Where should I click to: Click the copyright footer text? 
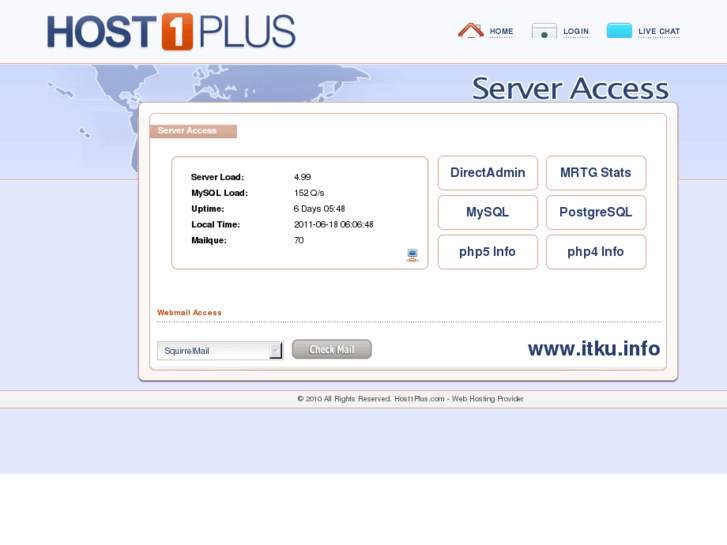pyautogui.click(x=410, y=399)
